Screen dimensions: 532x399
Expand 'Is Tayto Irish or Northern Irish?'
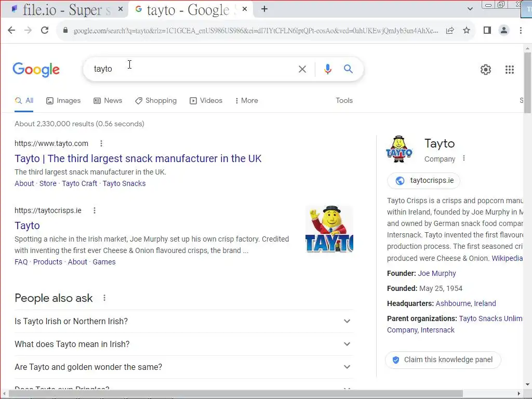point(183,321)
